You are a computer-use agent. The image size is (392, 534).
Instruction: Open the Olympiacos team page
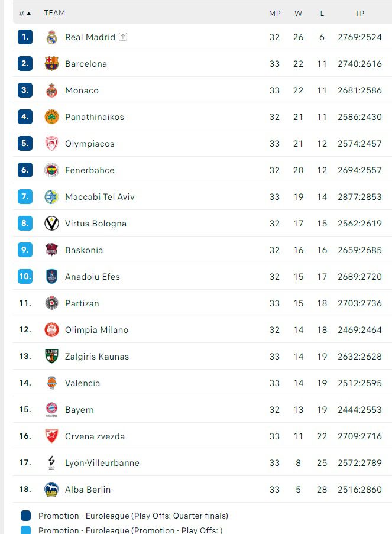pyautogui.click(x=89, y=144)
